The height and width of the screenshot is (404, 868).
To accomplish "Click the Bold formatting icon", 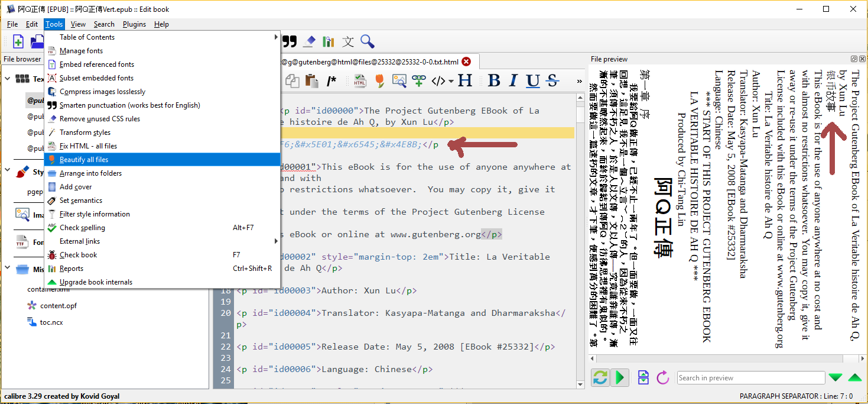I will [x=495, y=80].
